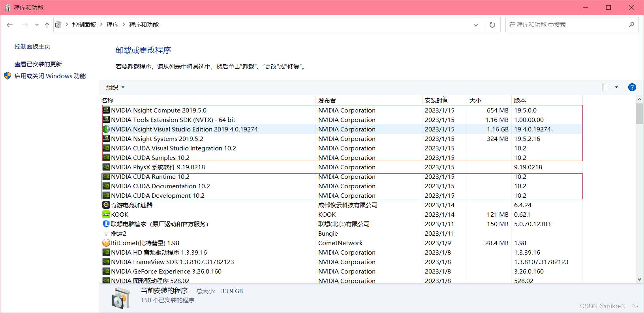
Task: Click the CUDA Visual Studio Integration icon
Action: click(x=106, y=148)
